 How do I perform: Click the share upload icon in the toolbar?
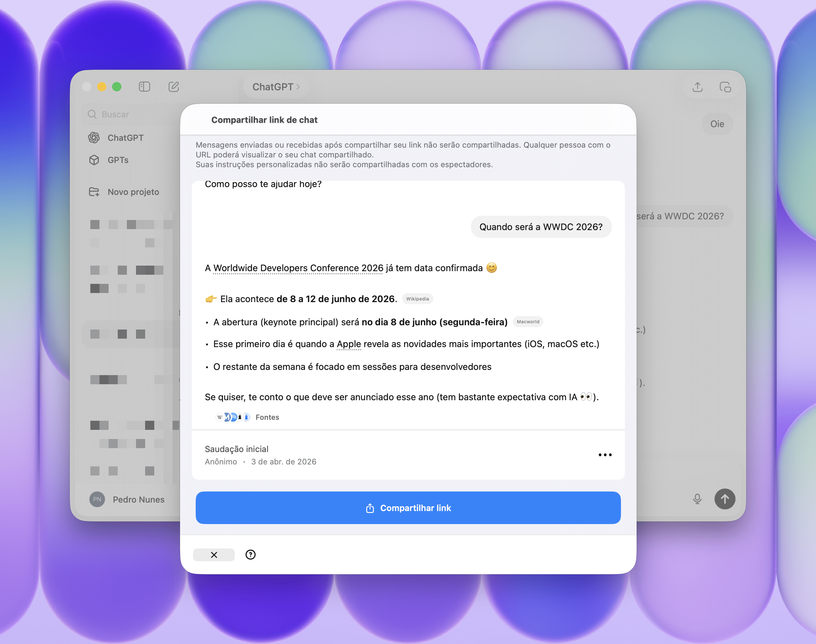(697, 87)
